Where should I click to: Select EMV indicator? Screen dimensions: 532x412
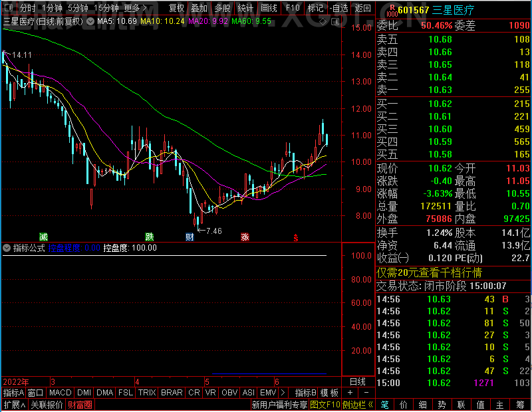tap(268, 393)
